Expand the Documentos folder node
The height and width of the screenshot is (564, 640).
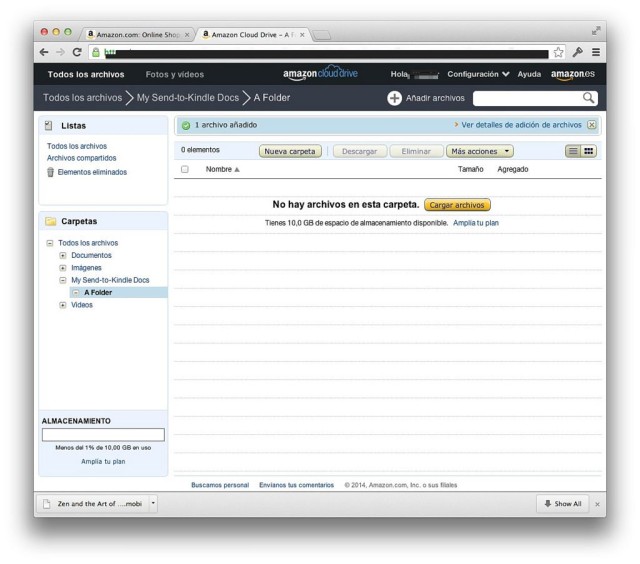click(x=63, y=256)
